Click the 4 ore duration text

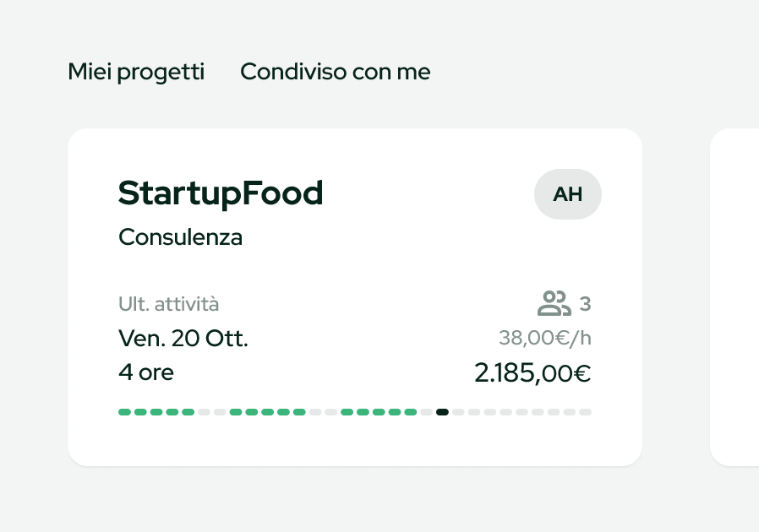pyautogui.click(x=146, y=372)
